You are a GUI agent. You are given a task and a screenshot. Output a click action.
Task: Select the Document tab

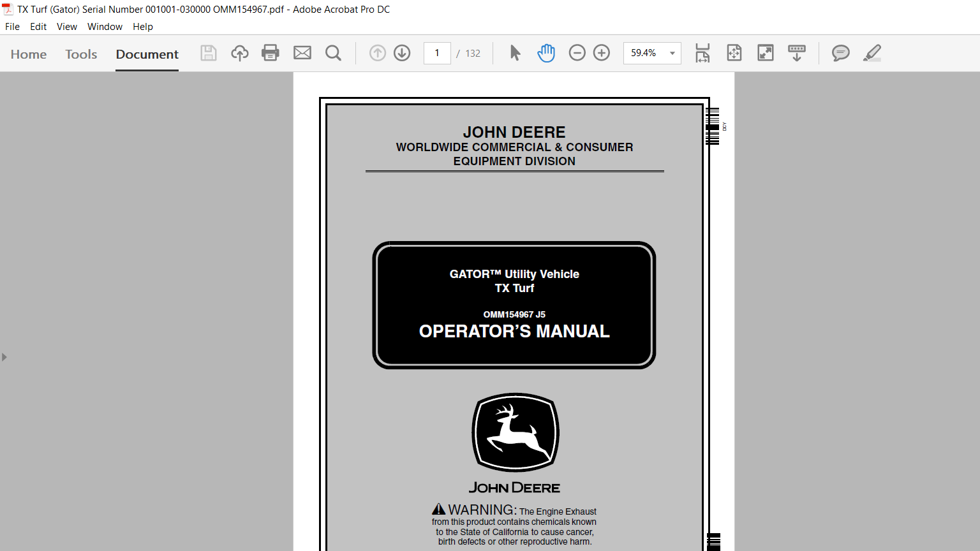click(147, 54)
